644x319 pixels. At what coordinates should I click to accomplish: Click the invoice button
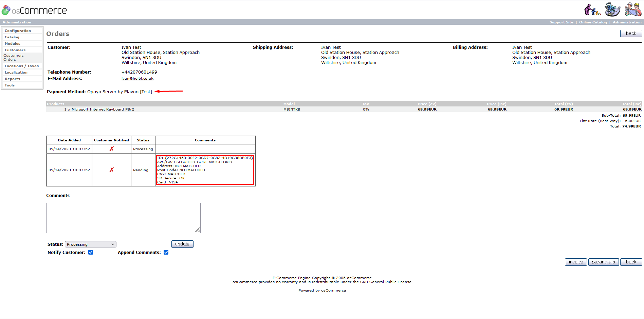click(576, 262)
